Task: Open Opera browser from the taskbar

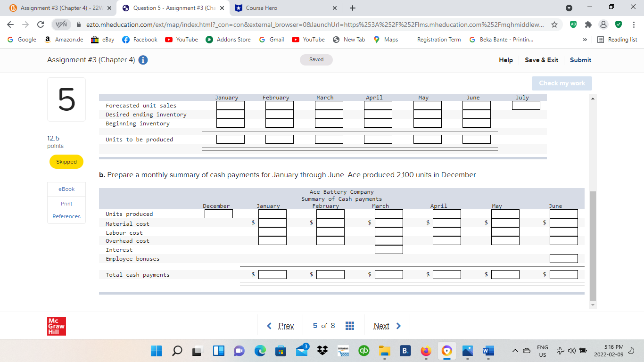Action: 446,351
